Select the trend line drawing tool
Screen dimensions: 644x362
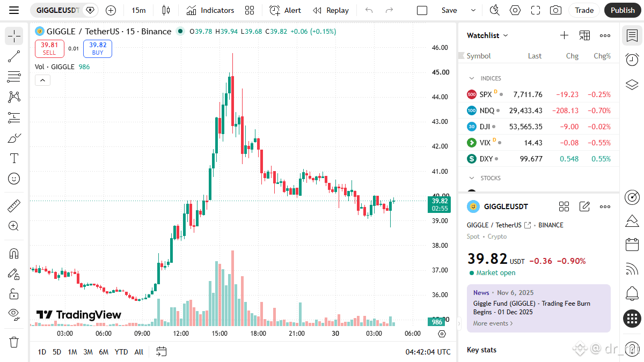pos(14,56)
